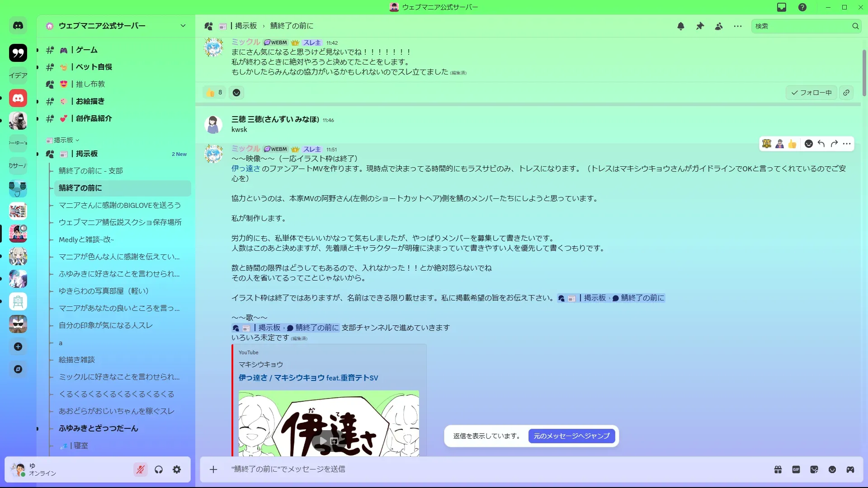
Task: Open the sticker picker icon
Action: point(814,469)
